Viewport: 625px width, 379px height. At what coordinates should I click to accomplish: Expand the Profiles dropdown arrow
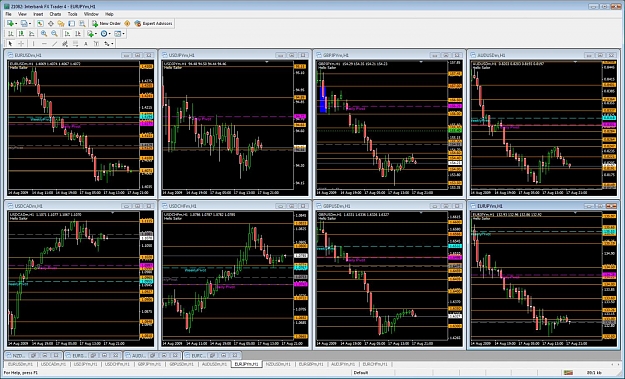tap(30, 24)
